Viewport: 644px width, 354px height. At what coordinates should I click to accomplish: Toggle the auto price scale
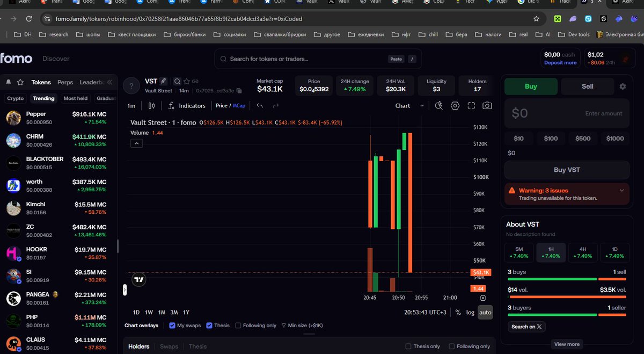pyautogui.click(x=485, y=313)
